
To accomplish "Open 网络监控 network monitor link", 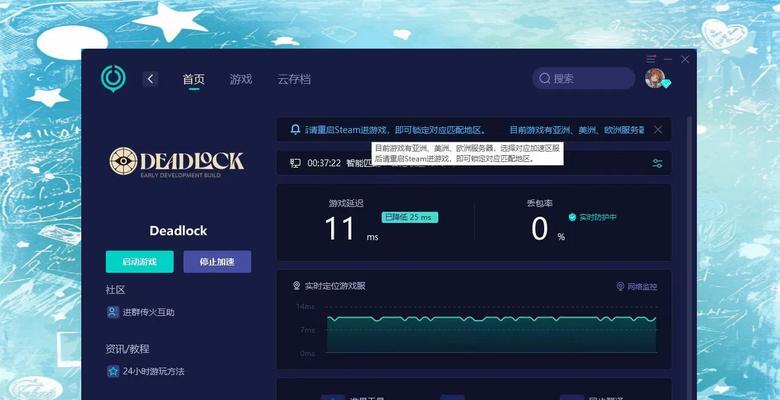I will click(637, 287).
